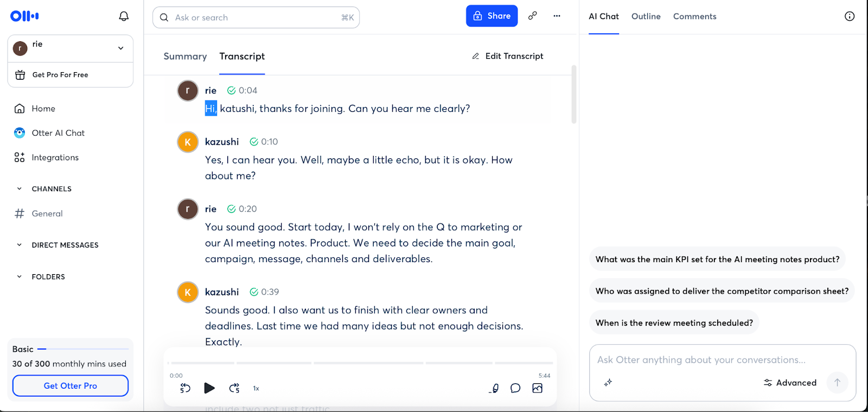Open the Outline tab
Screen dimensions: 868x412
[646, 16]
